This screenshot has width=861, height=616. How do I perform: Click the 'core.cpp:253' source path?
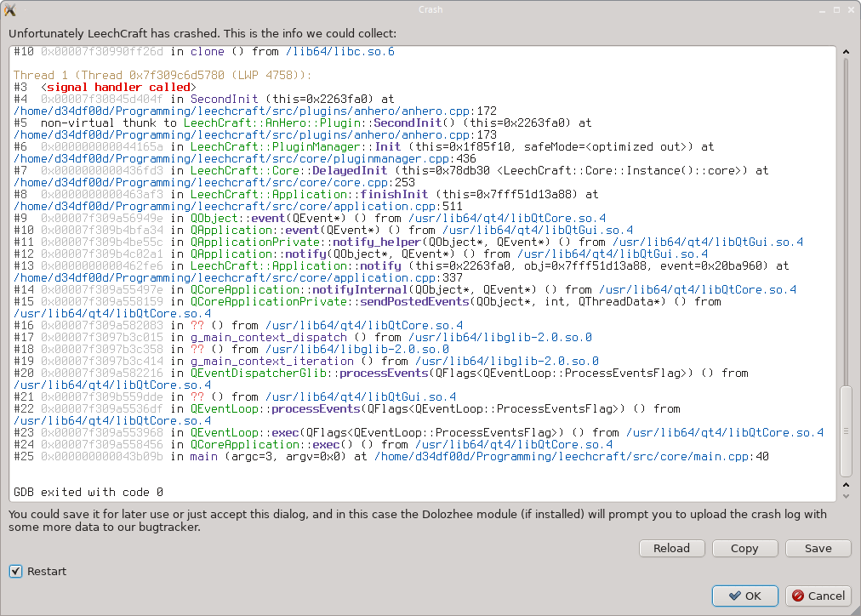click(214, 183)
